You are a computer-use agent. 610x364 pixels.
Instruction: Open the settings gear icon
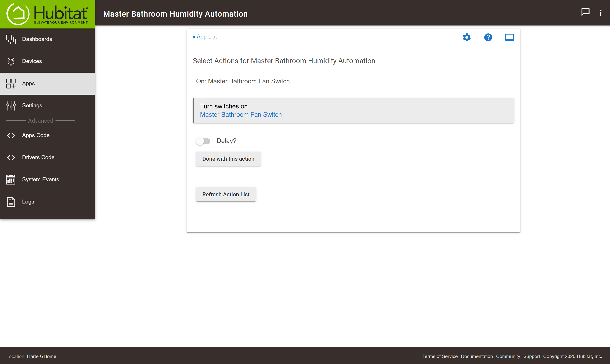coord(466,37)
